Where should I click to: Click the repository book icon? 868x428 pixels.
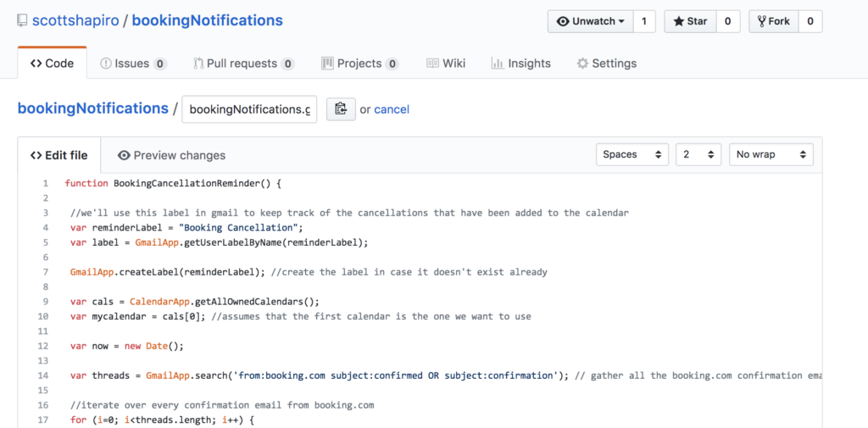22,20
